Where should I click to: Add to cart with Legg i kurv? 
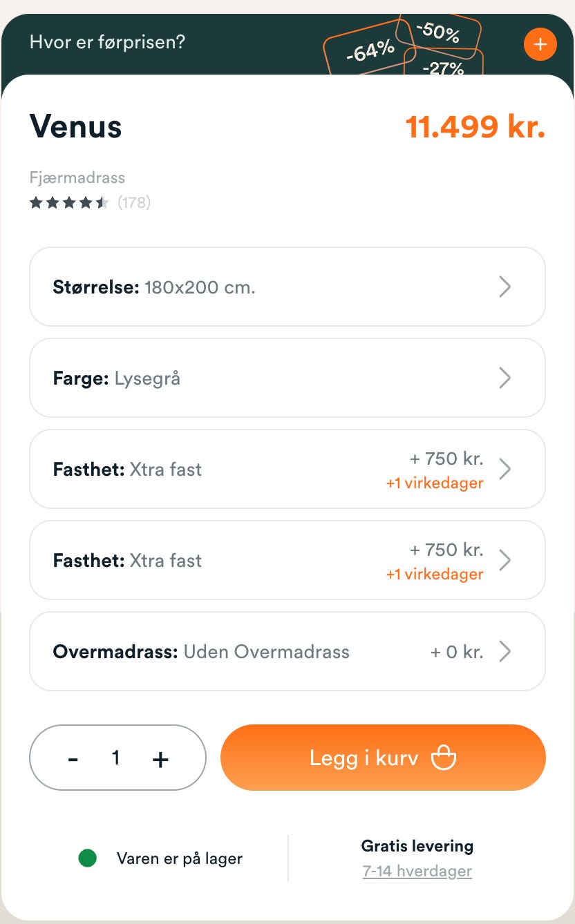coord(383,758)
